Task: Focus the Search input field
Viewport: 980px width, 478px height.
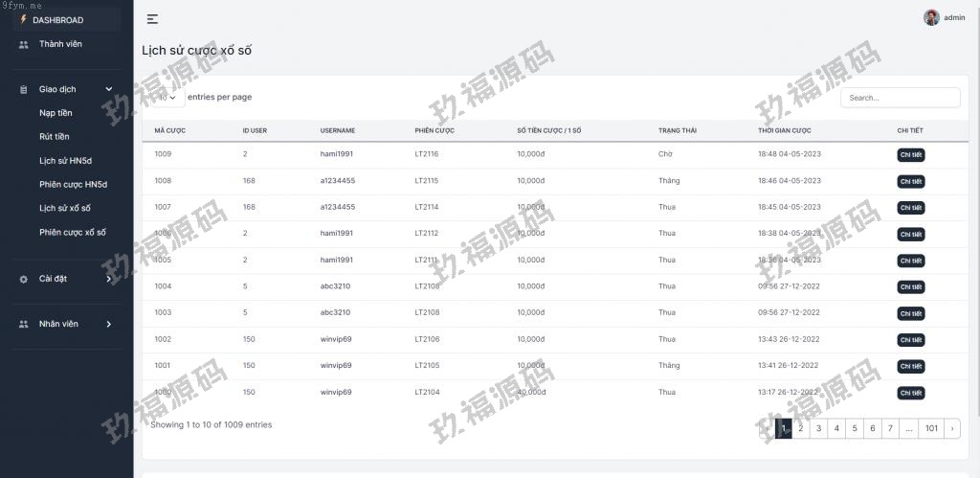Action: 900,98
